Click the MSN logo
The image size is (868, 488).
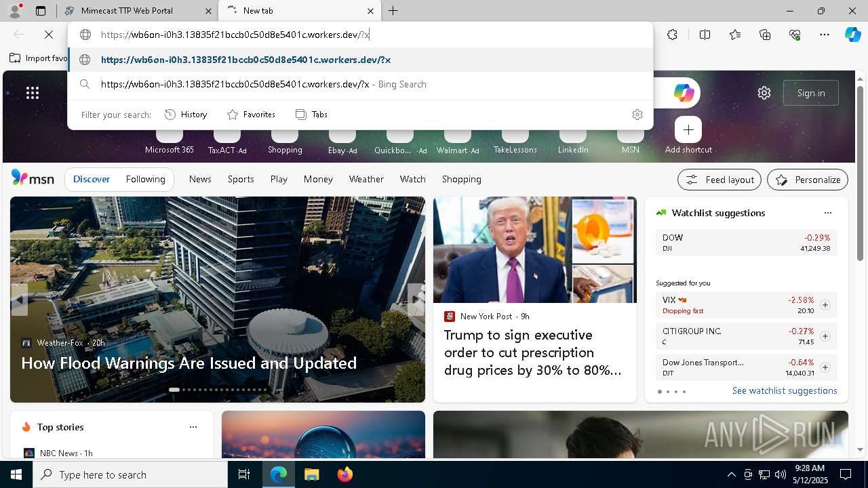pyautogui.click(x=33, y=178)
